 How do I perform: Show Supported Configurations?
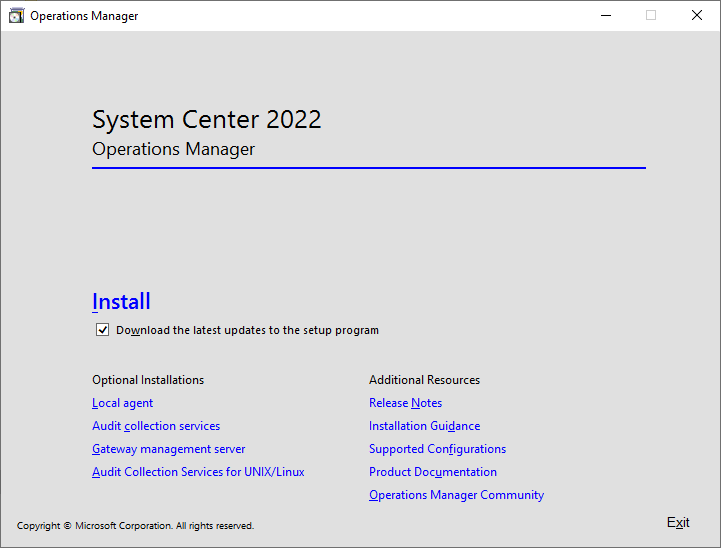coord(437,449)
